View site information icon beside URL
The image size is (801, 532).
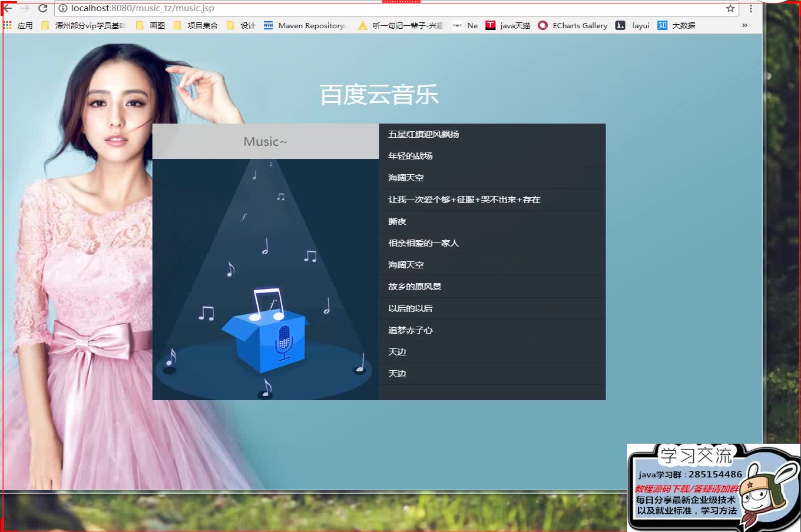(62, 8)
